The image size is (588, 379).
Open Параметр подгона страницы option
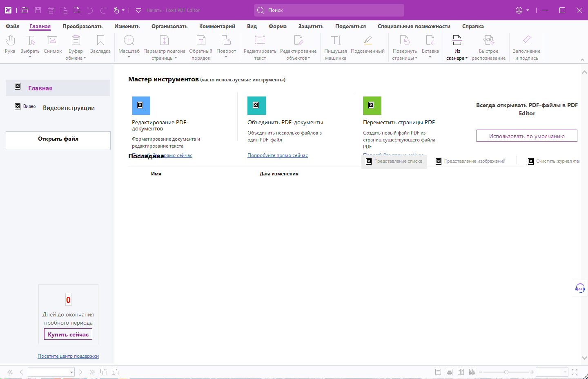164,47
